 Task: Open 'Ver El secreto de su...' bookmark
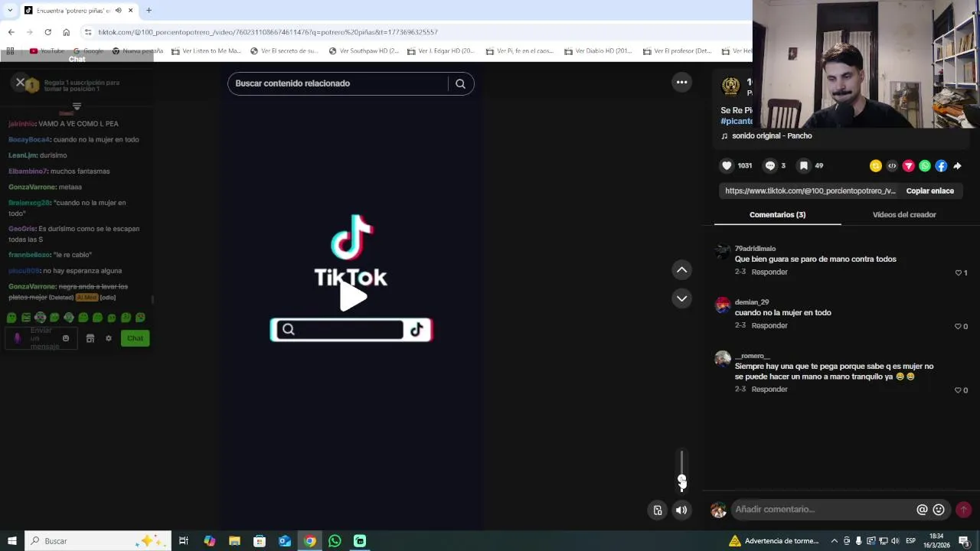(x=283, y=51)
